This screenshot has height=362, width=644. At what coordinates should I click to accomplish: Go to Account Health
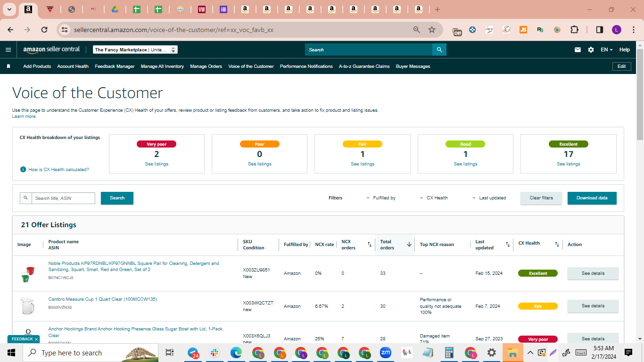(73, 66)
